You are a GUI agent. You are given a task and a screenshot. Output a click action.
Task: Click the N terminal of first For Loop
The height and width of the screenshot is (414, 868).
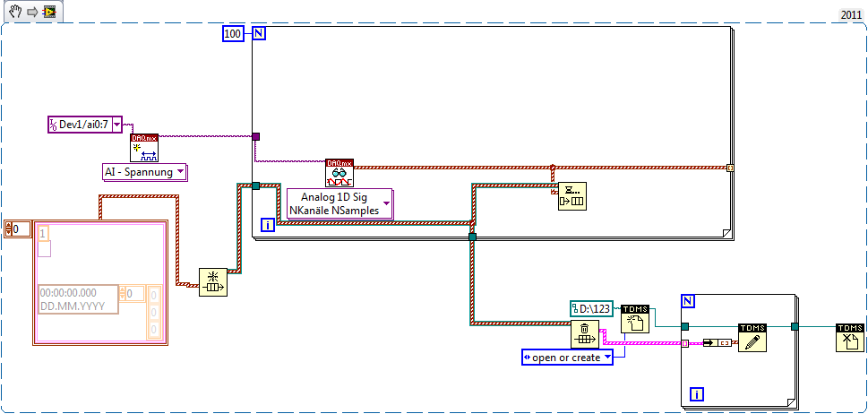(259, 33)
